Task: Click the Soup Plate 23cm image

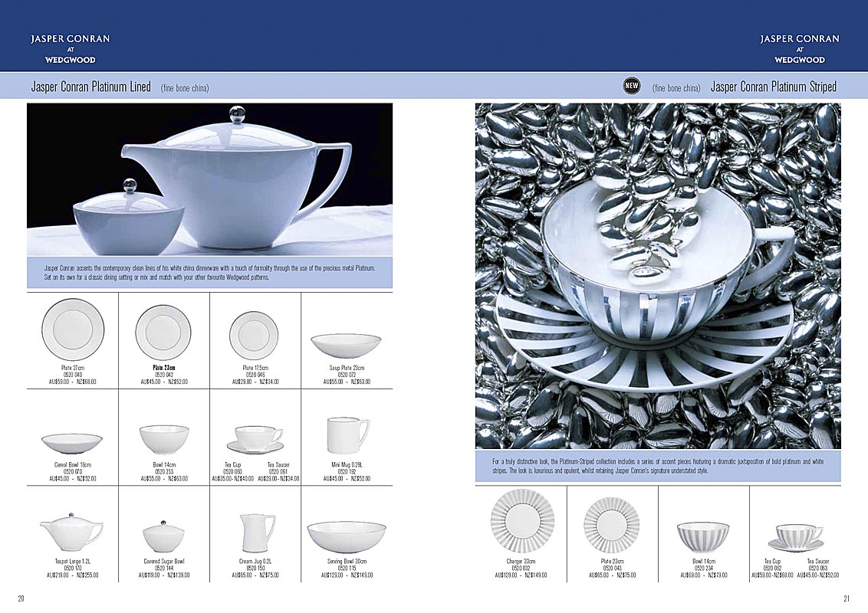Action: 346,345
